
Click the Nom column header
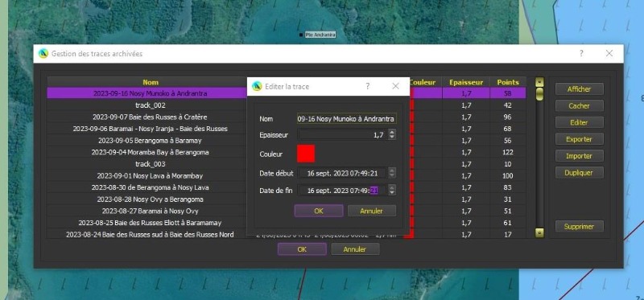click(x=151, y=82)
